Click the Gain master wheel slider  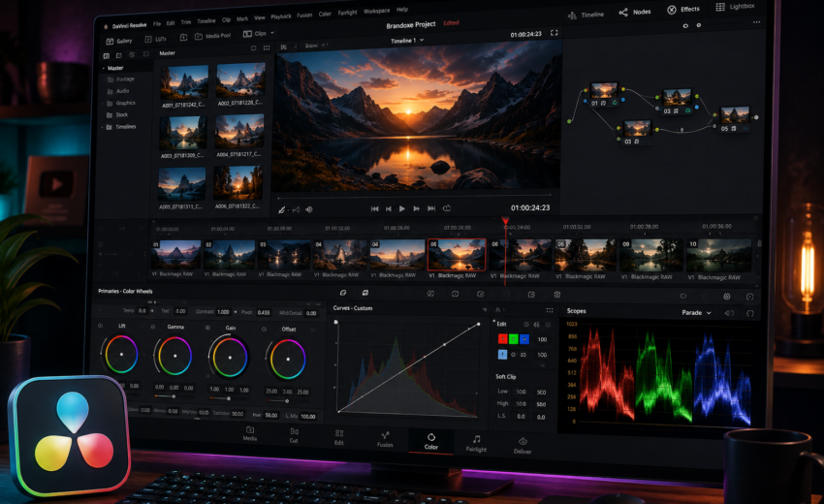229,399
